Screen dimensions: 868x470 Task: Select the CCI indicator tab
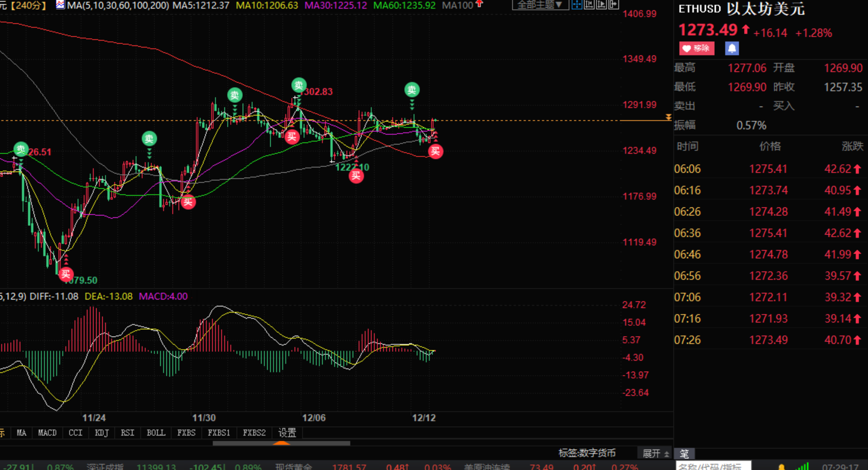pyautogui.click(x=75, y=433)
